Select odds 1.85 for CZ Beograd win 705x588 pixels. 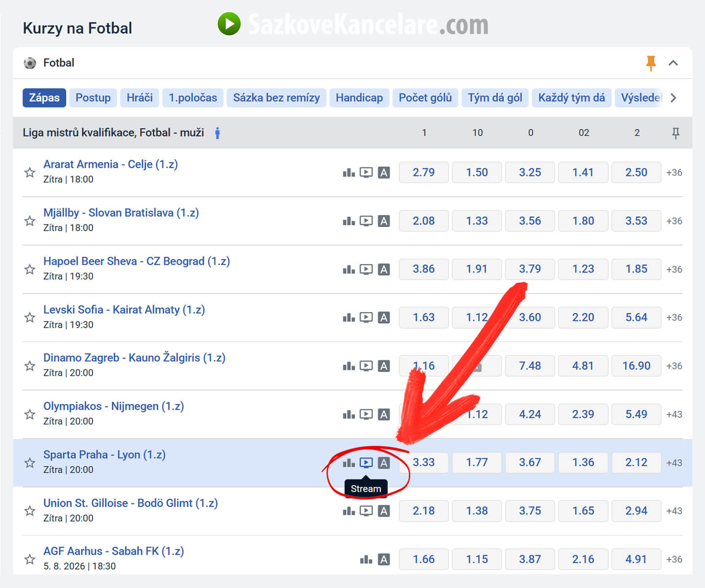coord(636,269)
